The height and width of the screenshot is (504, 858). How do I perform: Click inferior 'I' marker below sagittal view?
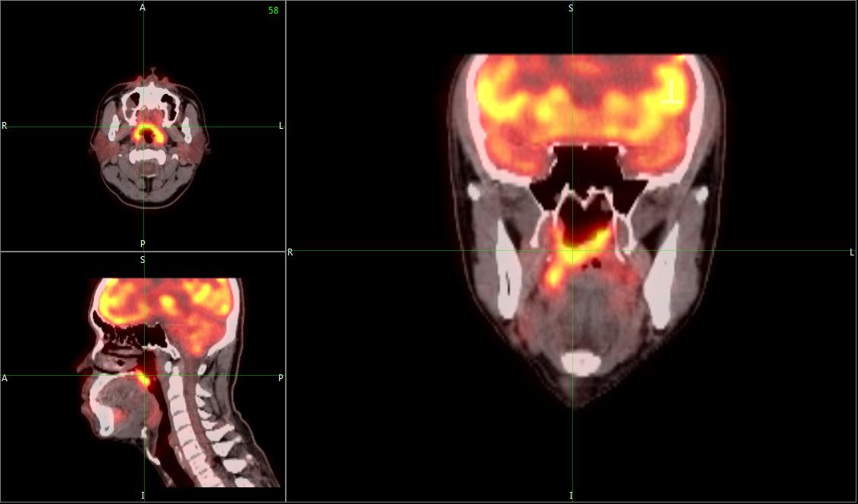[142, 495]
